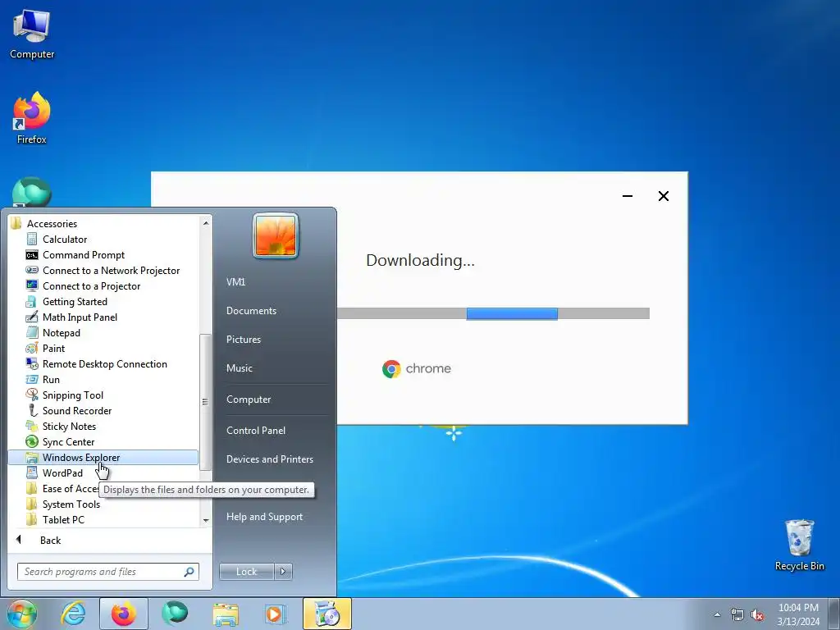Close the Chrome Downloading window
The image size is (840, 630).
[663, 196]
